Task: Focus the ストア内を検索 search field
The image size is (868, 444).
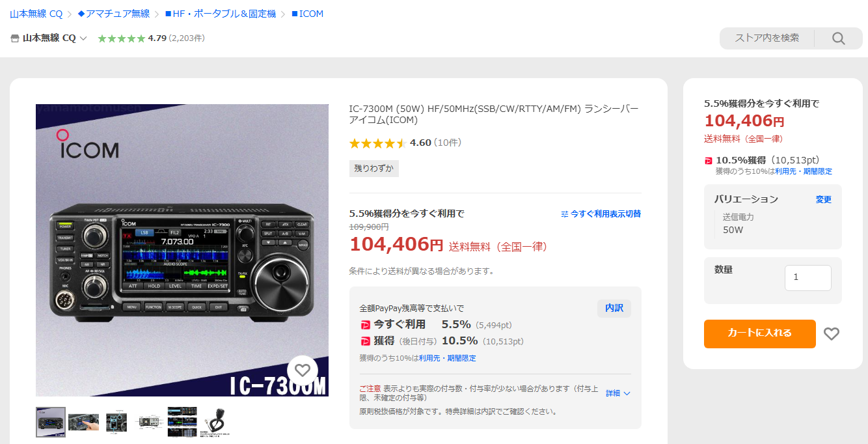Action: 766,38
